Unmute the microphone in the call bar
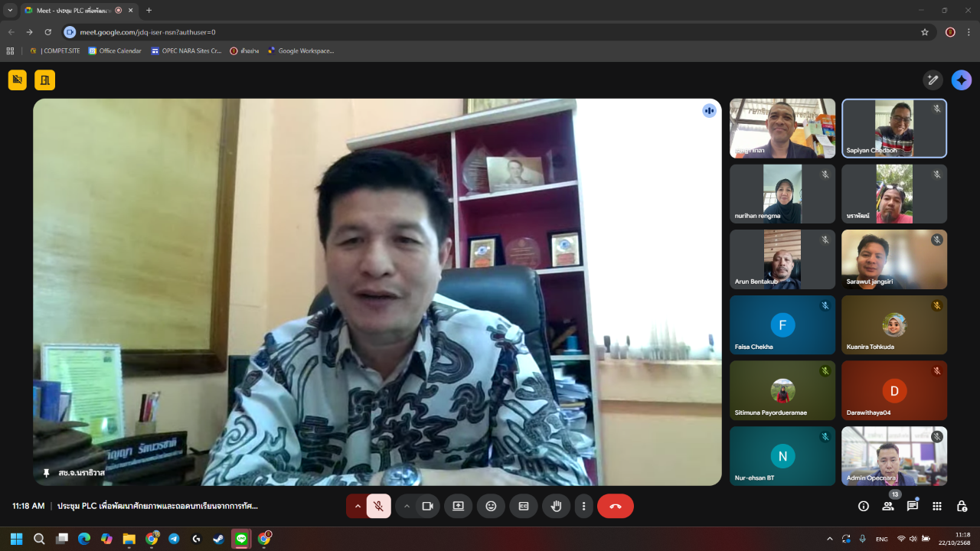This screenshot has width=980, height=551. click(x=378, y=506)
